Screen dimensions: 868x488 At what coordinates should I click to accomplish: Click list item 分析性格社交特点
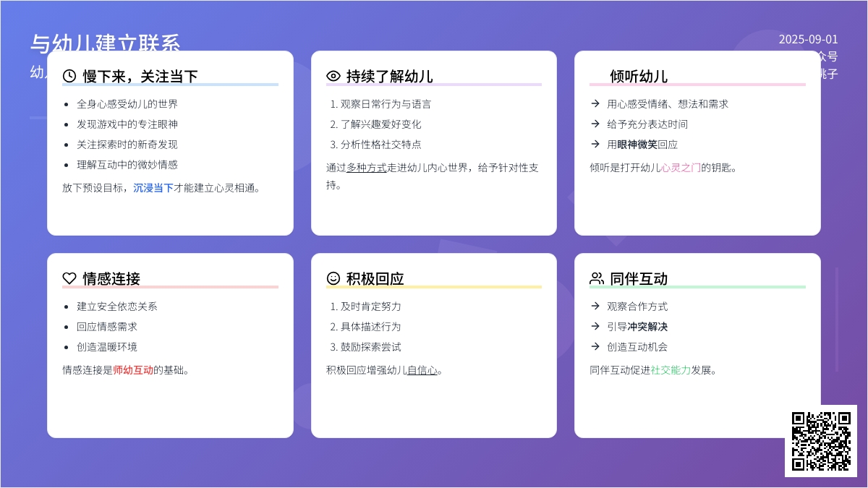380,144
